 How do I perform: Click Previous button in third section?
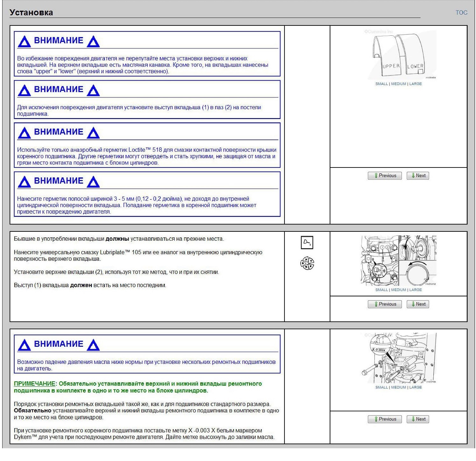click(x=385, y=419)
